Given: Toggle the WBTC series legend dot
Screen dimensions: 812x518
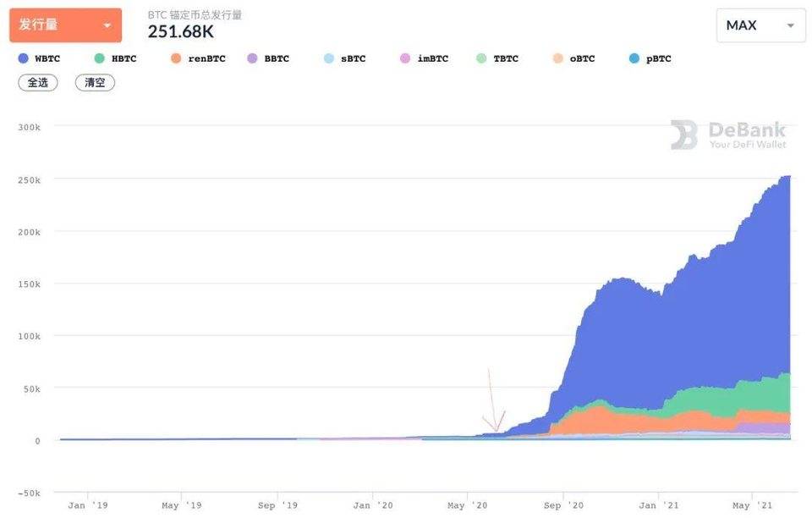Looking at the screenshot, I should [23, 58].
